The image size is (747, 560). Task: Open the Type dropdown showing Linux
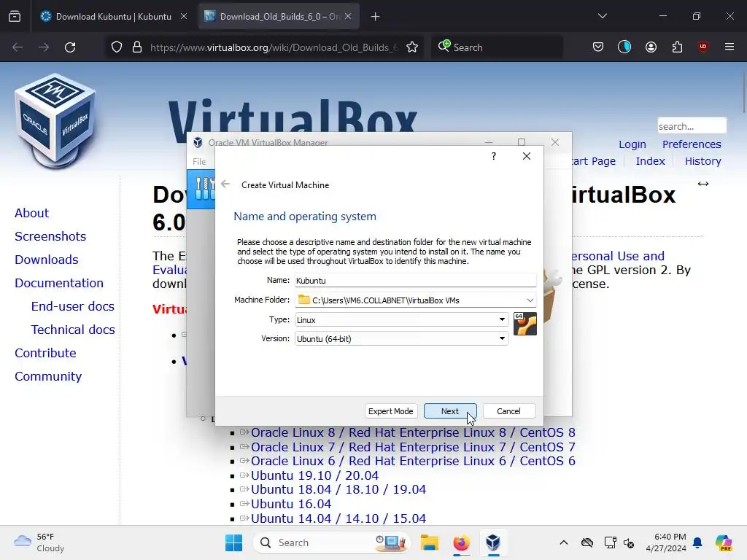click(x=402, y=319)
